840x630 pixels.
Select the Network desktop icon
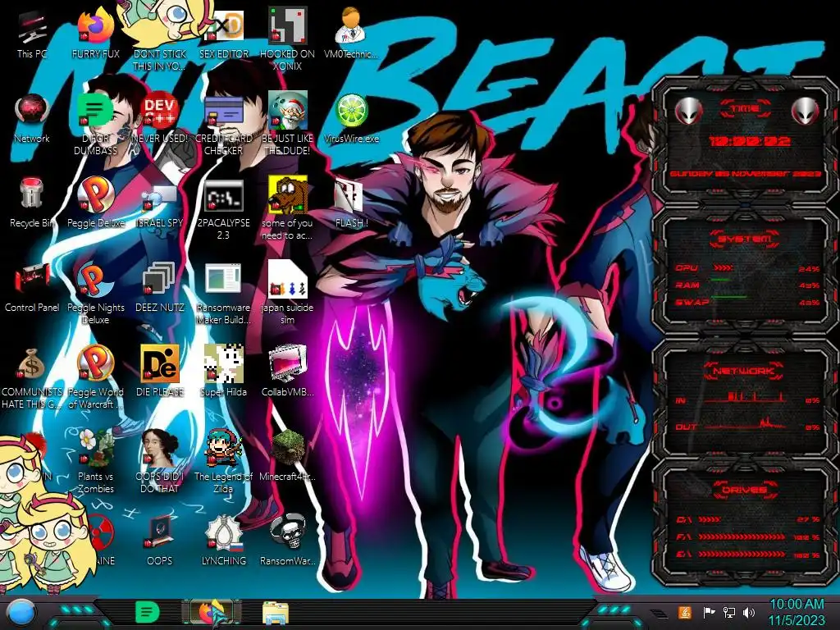(32, 119)
